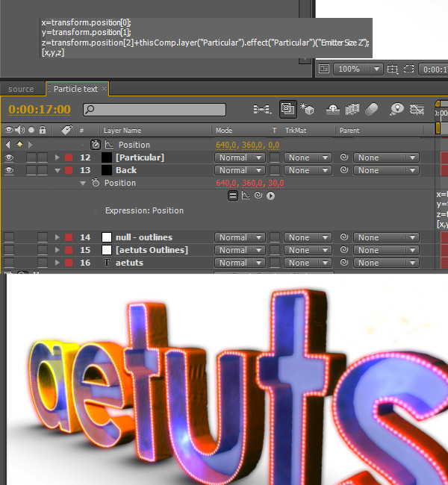Click the Parent column header
This screenshot has width=448, height=485.
(x=349, y=131)
